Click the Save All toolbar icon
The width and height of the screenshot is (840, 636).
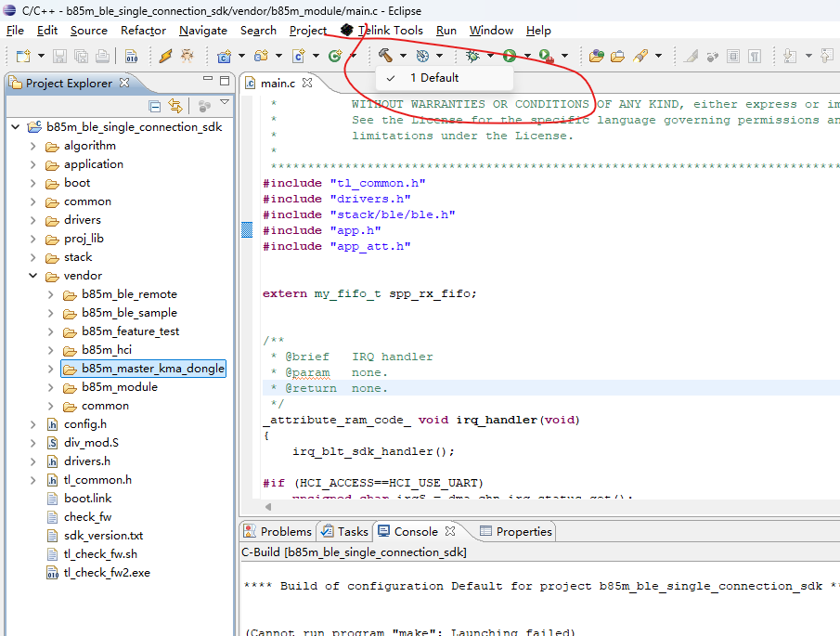pyautogui.click(x=81, y=56)
